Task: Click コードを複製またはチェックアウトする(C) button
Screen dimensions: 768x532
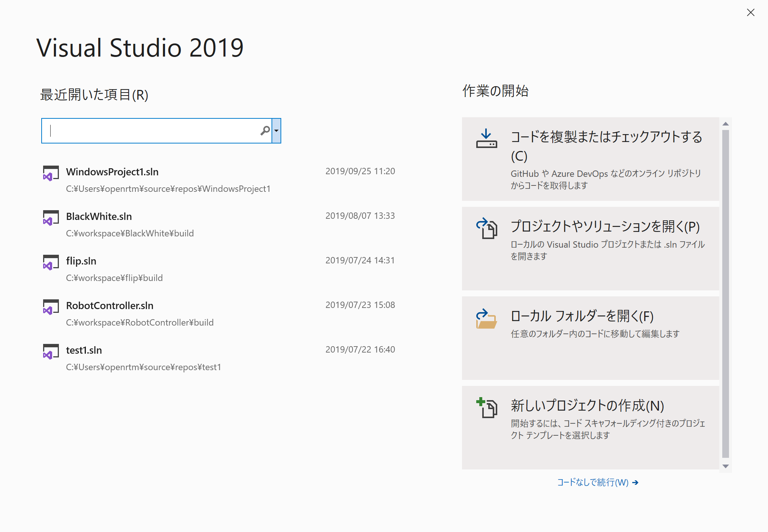Action: [x=591, y=159]
